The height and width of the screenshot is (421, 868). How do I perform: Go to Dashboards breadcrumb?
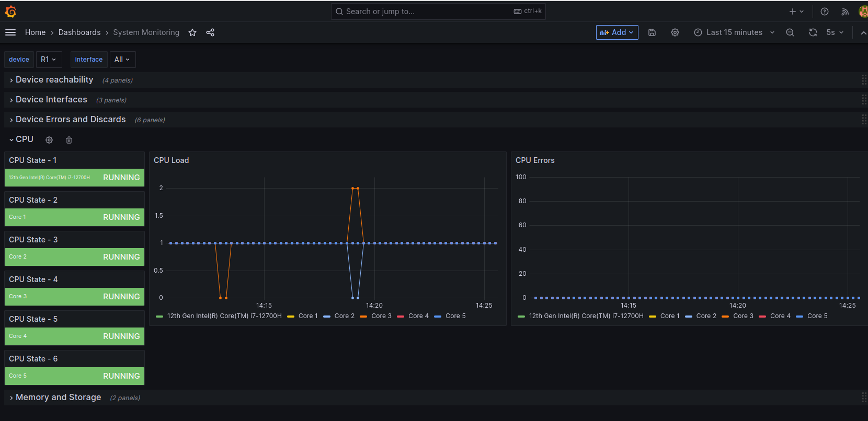79,32
